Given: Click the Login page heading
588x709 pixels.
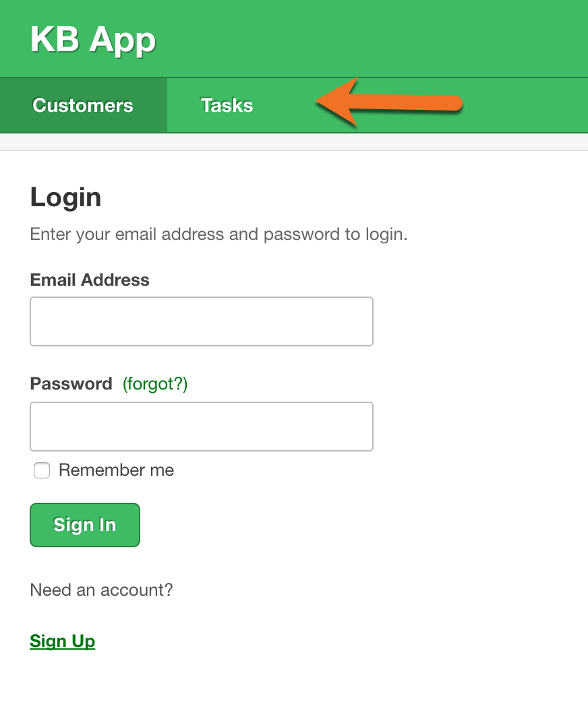Looking at the screenshot, I should tap(65, 197).
